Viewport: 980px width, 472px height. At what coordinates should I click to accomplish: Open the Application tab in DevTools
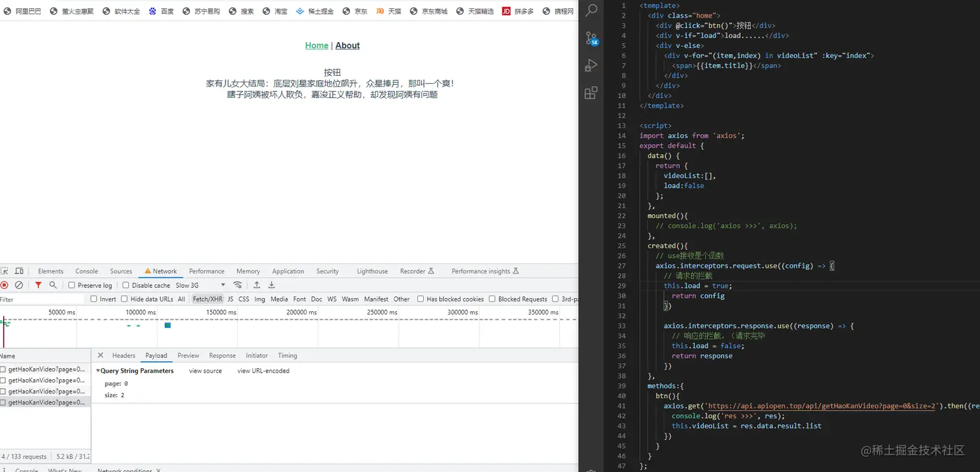coord(288,271)
